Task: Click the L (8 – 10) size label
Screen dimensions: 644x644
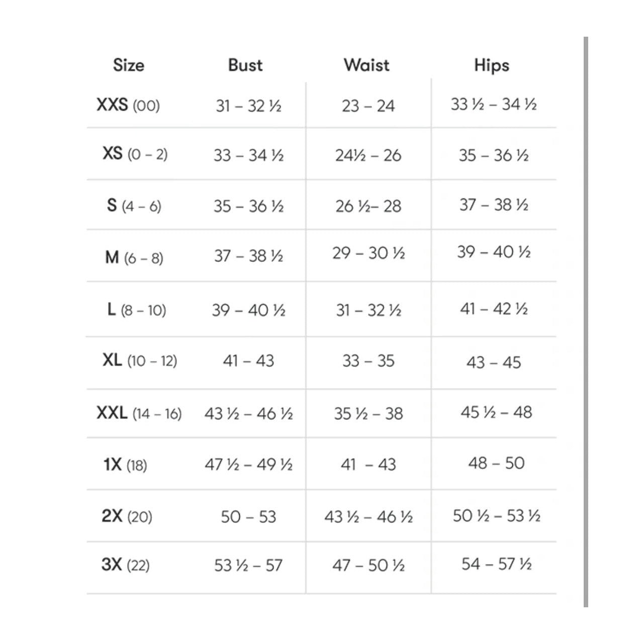Action: coord(137,309)
